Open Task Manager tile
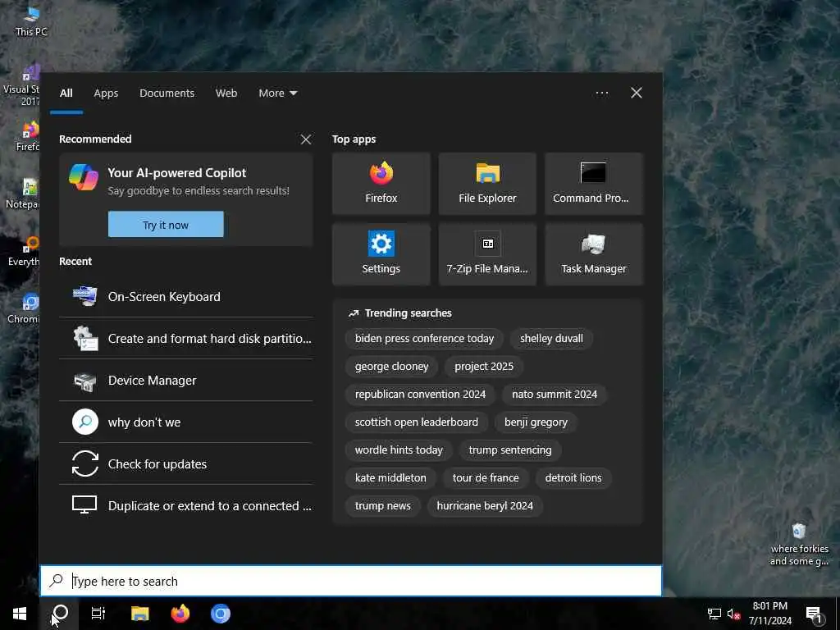This screenshot has height=630, width=840. click(594, 254)
